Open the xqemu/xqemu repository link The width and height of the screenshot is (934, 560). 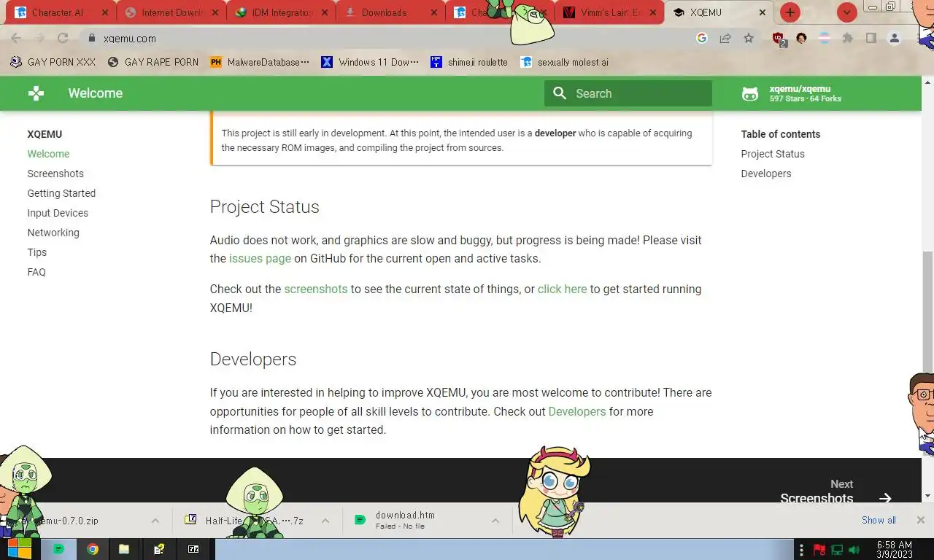792,93
